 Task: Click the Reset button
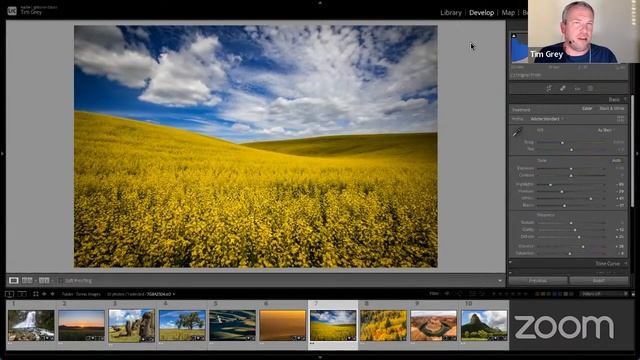click(x=599, y=280)
